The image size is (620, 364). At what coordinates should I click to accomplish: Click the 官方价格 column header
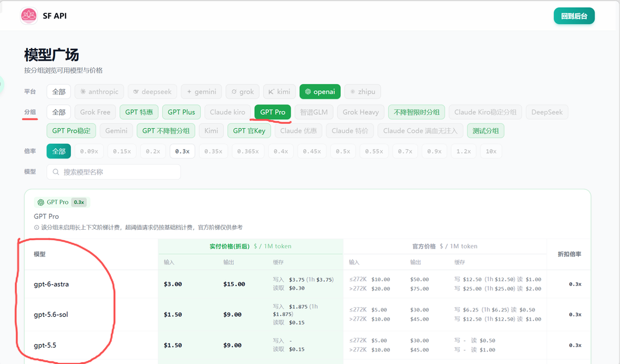point(445,246)
